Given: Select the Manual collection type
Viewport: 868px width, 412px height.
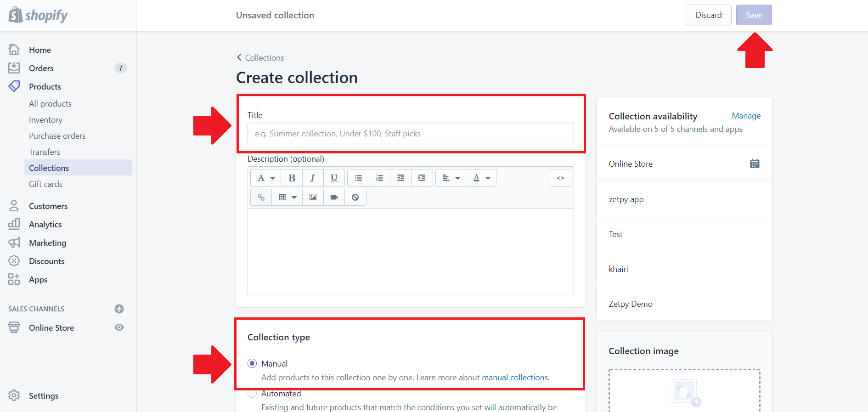Looking at the screenshot, I should click(252, 363).
